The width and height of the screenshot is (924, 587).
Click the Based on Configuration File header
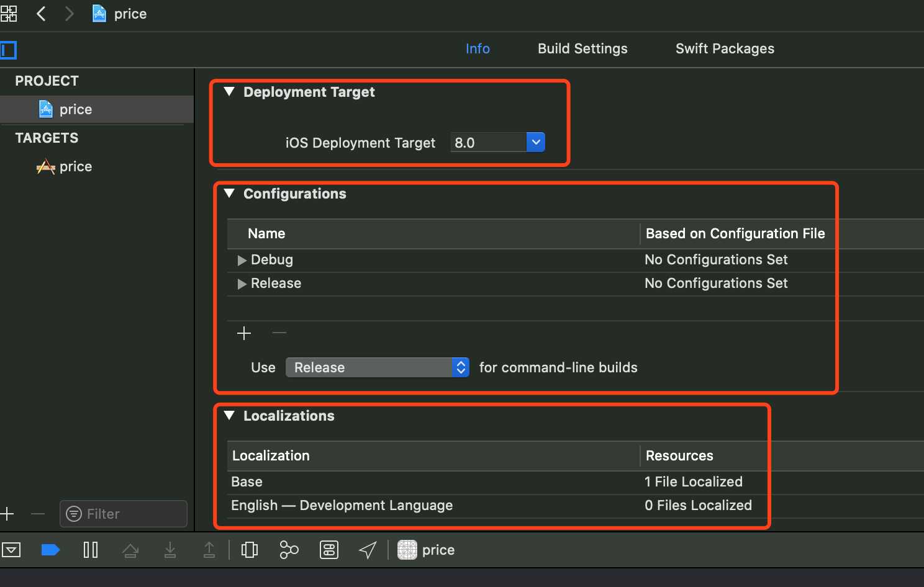[x=735, y=233]
